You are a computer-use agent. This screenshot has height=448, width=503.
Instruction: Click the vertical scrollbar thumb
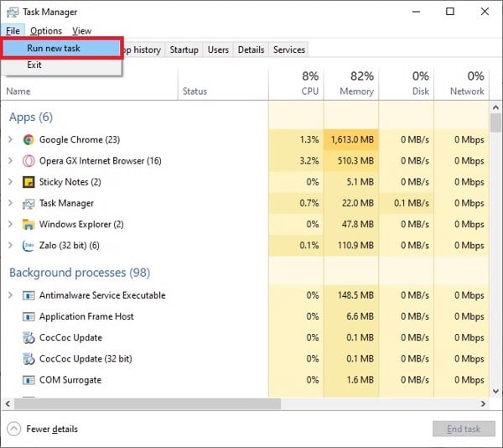pos(495,122)
